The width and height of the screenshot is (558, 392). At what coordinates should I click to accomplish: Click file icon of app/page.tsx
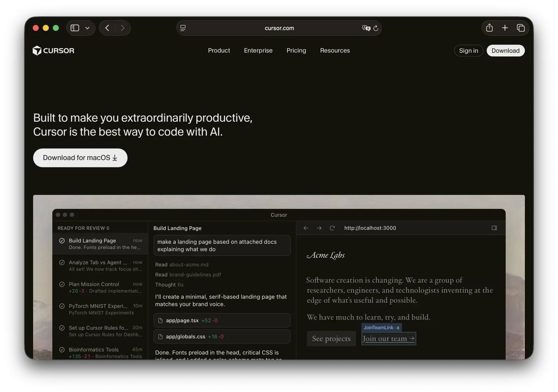tap(160, 321)
